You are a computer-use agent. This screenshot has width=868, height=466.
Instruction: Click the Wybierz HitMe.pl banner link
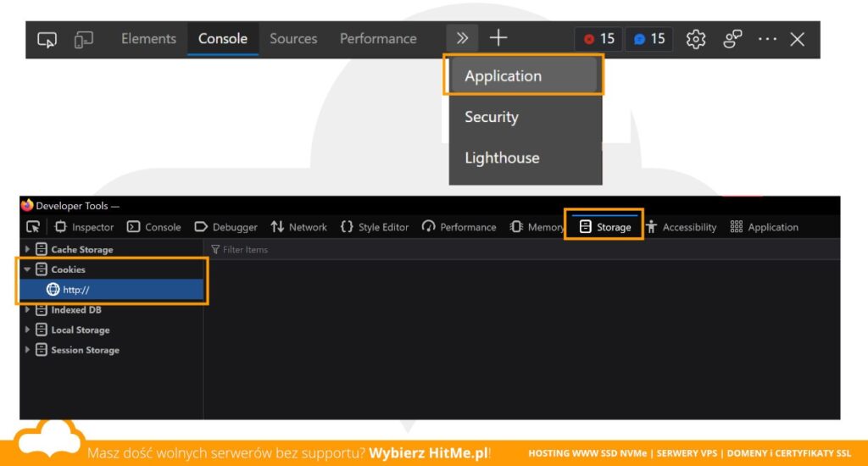click(429, 452)
